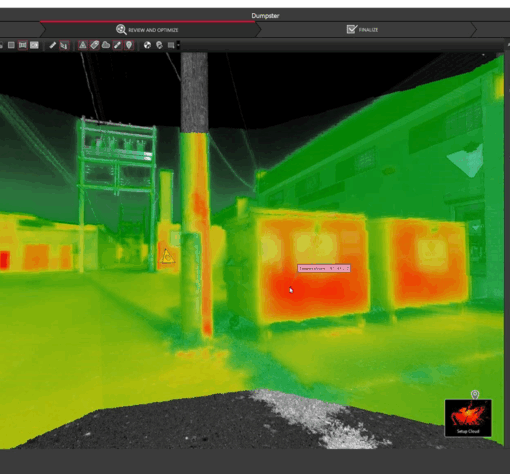Select the measure distance ruler tool

pyautogui.click(x=53, y=45)
